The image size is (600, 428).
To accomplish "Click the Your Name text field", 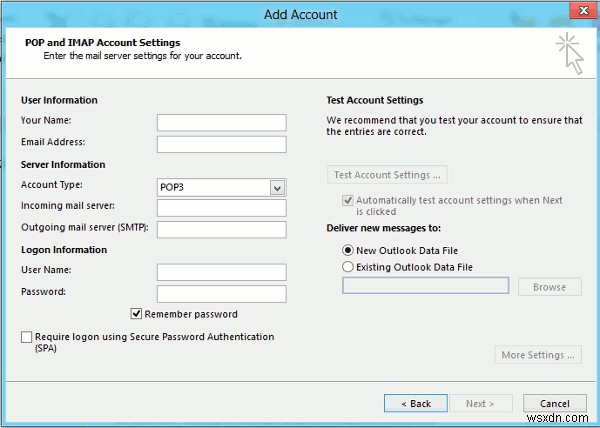I will 221,122.
